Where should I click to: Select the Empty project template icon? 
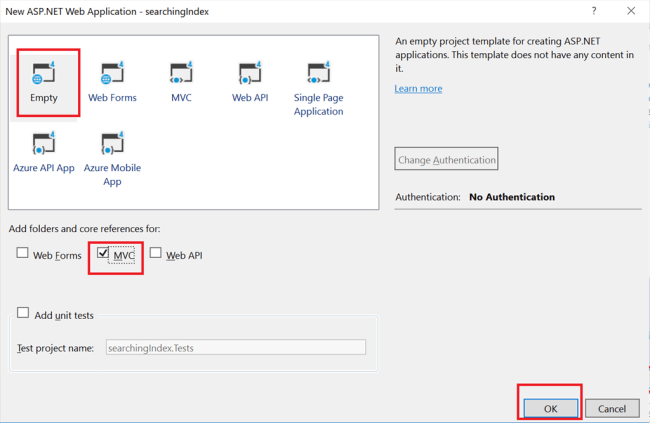44,73
